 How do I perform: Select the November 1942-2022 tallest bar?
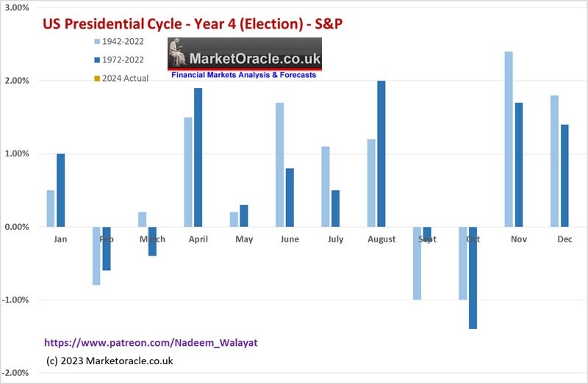coord(509,139)
